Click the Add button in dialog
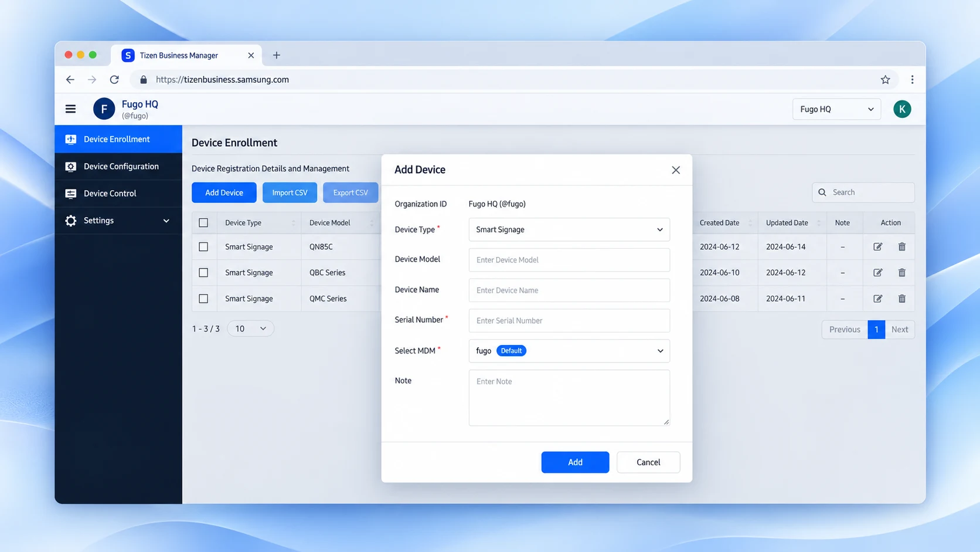 click(575, 462)
